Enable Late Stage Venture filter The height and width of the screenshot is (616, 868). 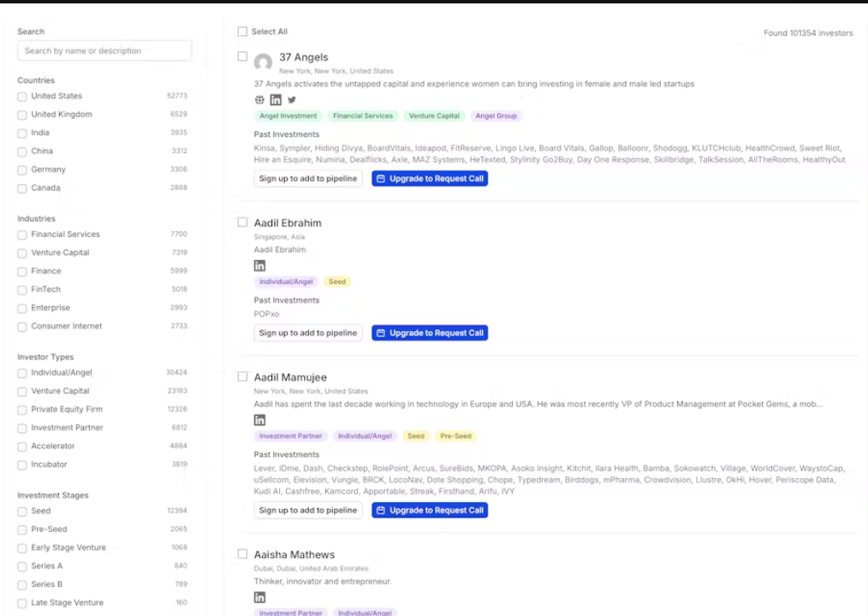[22, 603]
